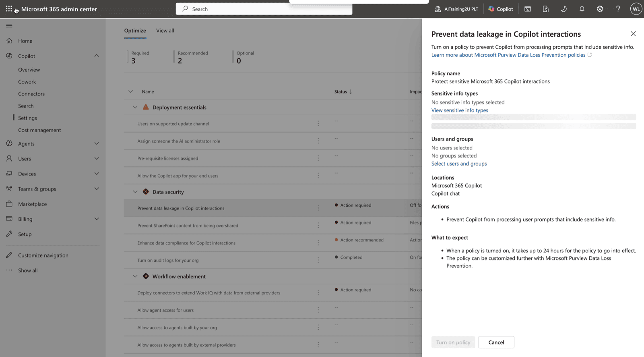The width and height of the screenshot is (644, 357).
Task: Switch to the Optimize tab
Action: (135, 31)
